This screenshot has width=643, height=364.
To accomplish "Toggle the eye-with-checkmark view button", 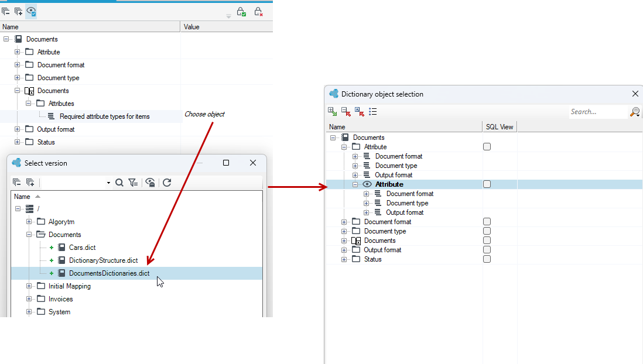I will coord(31,12).
